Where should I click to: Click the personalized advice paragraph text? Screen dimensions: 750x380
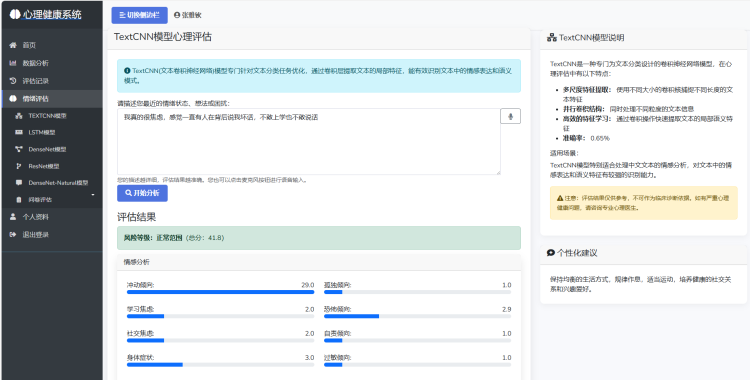[640, 285]
